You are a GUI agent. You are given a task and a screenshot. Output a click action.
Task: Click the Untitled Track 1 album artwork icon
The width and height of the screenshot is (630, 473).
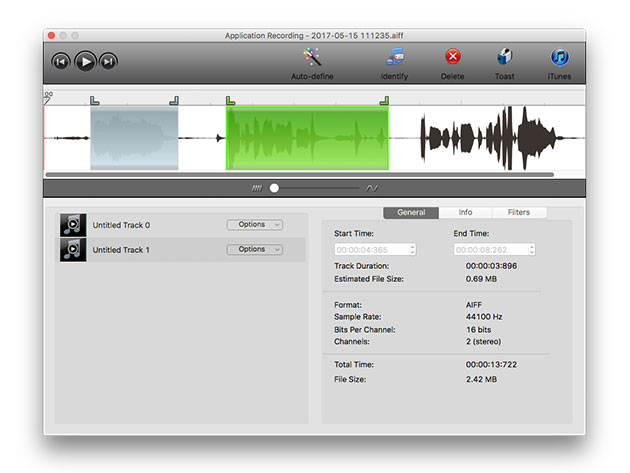(73, 250)
